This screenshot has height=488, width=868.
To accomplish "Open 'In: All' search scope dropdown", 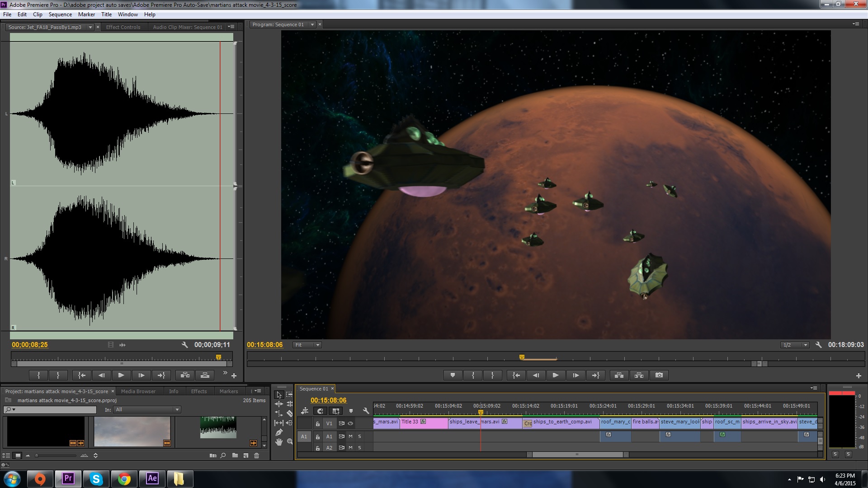I will [x=148, y=410].
